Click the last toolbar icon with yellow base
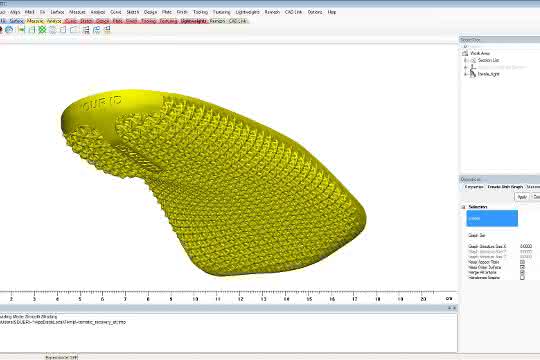 [107, 30]
